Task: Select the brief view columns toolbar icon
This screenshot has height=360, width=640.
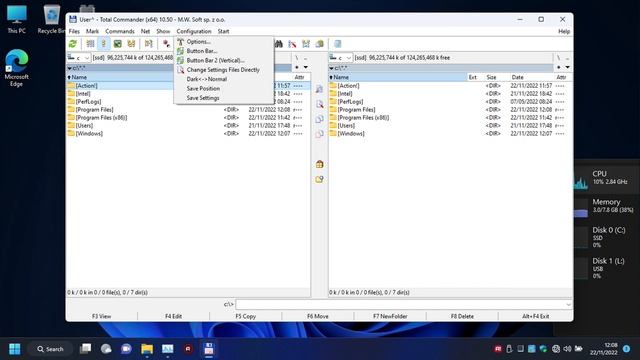Action: click(x=90, y=44)
